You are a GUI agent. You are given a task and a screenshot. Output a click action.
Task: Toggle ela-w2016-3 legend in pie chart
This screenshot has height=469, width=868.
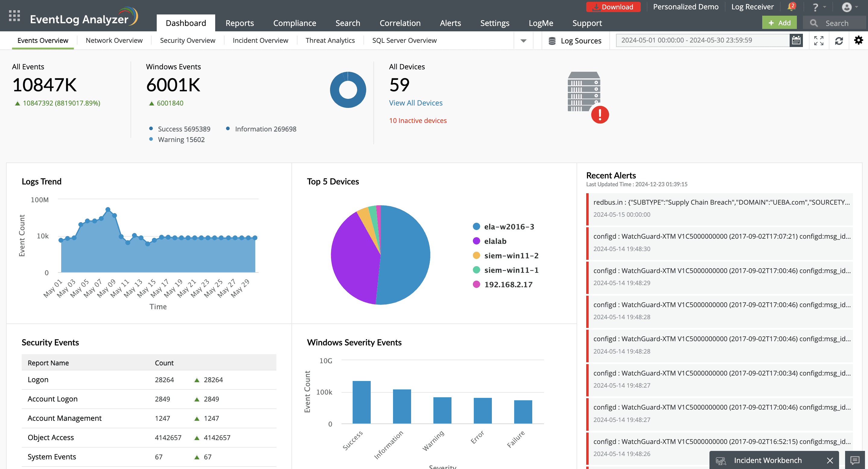tap(508, 227)
